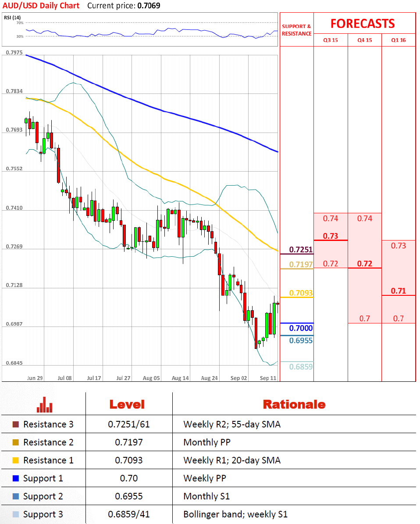Click the Level column header
The width and height of the screenshot is (420, 524).
(x=127, y=405)
